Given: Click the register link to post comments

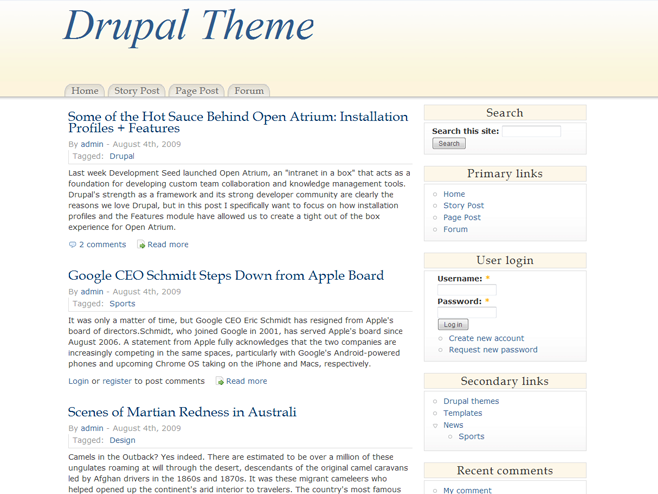Looking at the screenshot, I should pyautogui.click(x=117, y=381).
